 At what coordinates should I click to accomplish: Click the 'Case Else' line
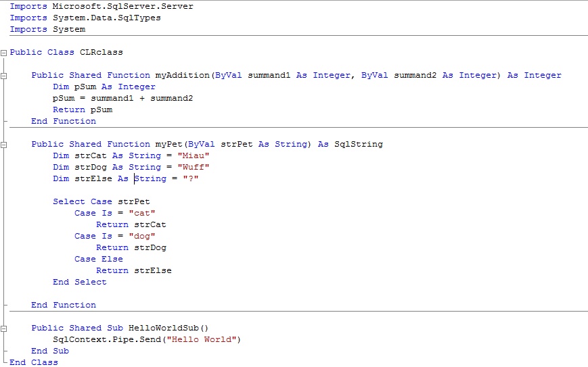pyautogui.click(x=99, y=259)
